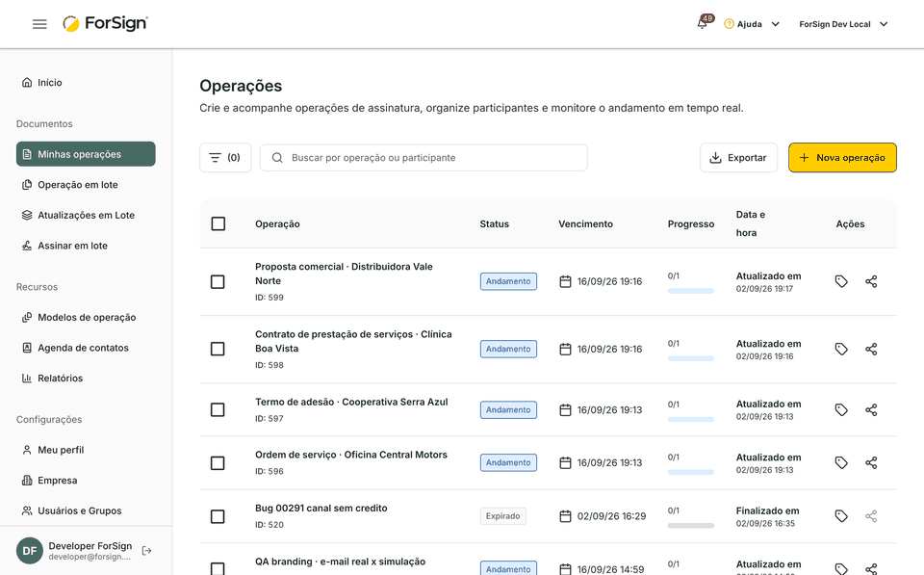Open the ForSign Dev Local account dropdown
The height and width of the screenshot is (575, 924).
point(843,24)
